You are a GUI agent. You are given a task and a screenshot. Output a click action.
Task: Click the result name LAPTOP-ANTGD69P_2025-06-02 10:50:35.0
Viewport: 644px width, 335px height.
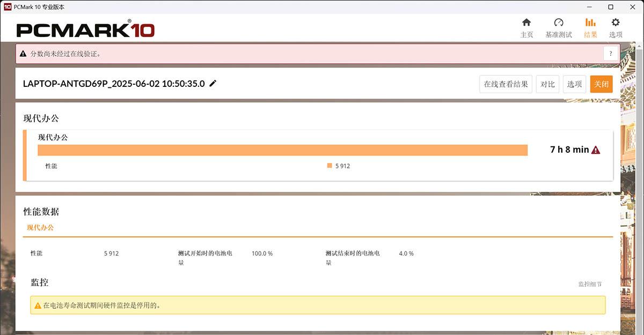(114, 84)
